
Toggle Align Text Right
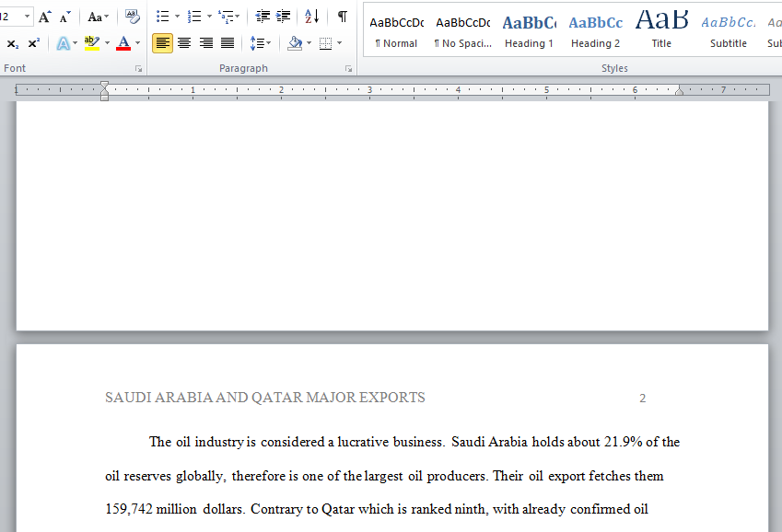click(206, 43)
